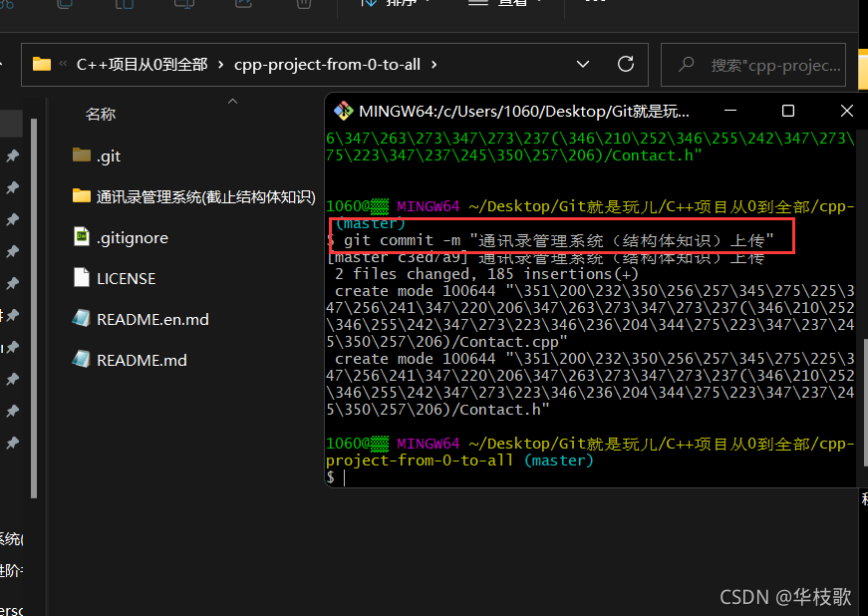This screenshot has width=868, height=616.
Task: Click the folder icon in the address bar
Action: point(42,64)
